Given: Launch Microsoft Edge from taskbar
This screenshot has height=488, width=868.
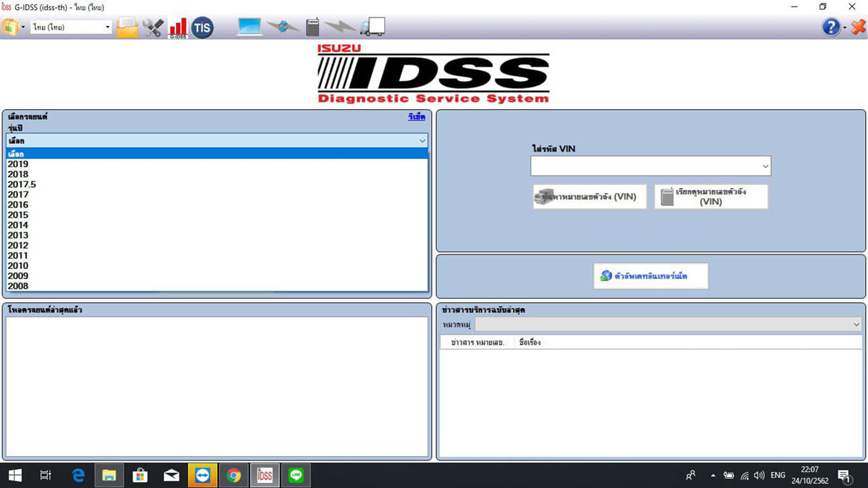Looking at the screenshot, I should coord(78,475).
